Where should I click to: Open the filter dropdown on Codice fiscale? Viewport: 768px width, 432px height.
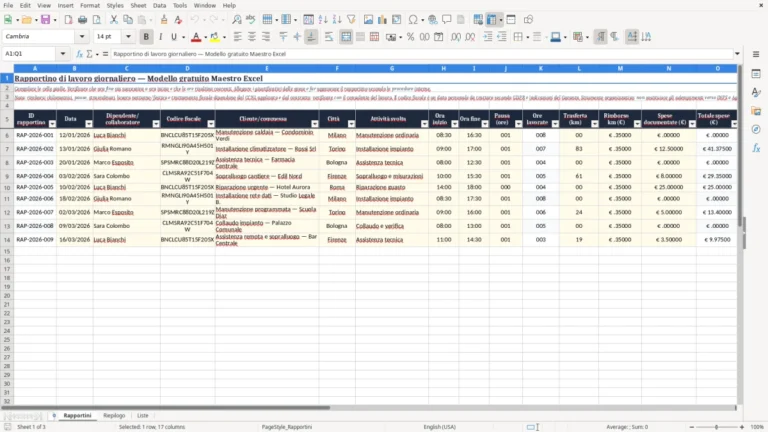[211, 124]
